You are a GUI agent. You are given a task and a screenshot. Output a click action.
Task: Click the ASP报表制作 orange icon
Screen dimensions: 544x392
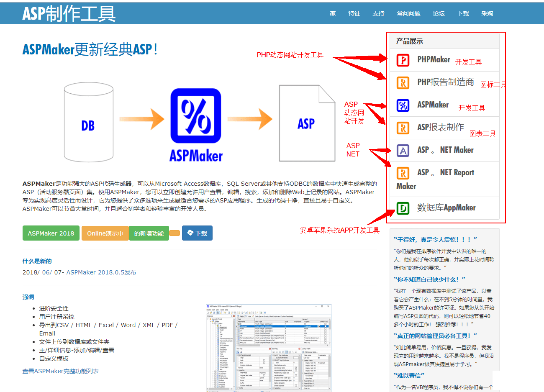click(x=403, y=128)
